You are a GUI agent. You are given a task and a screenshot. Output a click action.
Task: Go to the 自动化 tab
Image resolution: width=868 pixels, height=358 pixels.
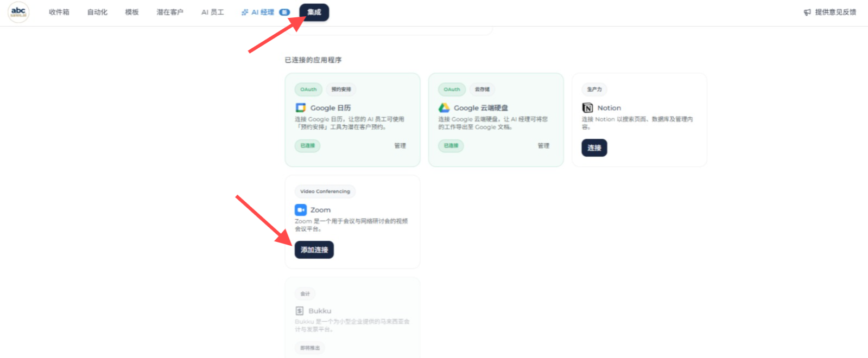[98, 12]
